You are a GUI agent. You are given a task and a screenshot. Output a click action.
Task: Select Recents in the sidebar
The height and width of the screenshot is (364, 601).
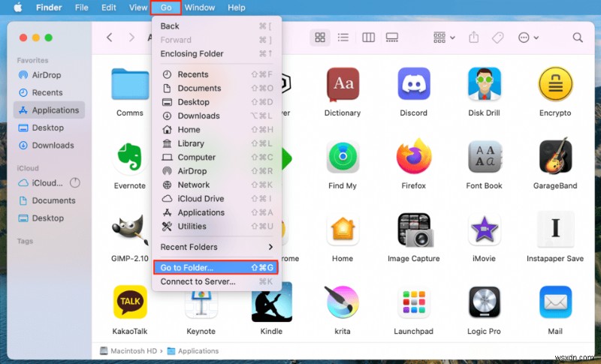[x=49, y=92]
